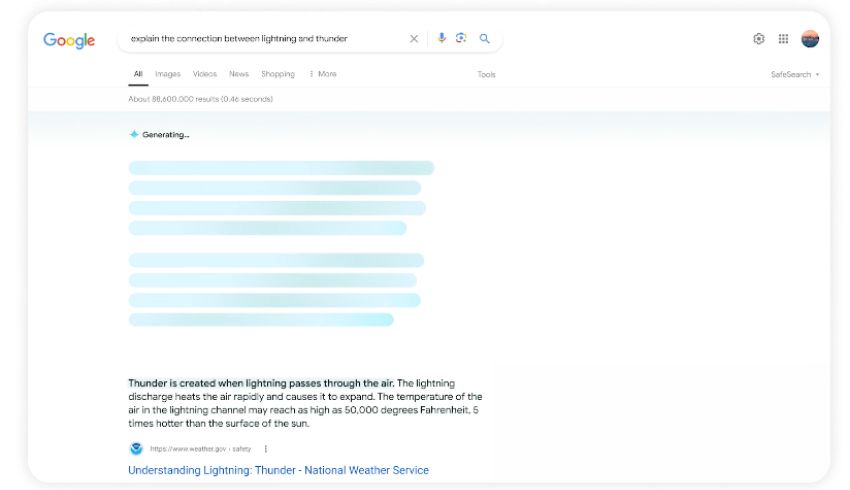Switch to Videos tab

(x=205, y=74)
